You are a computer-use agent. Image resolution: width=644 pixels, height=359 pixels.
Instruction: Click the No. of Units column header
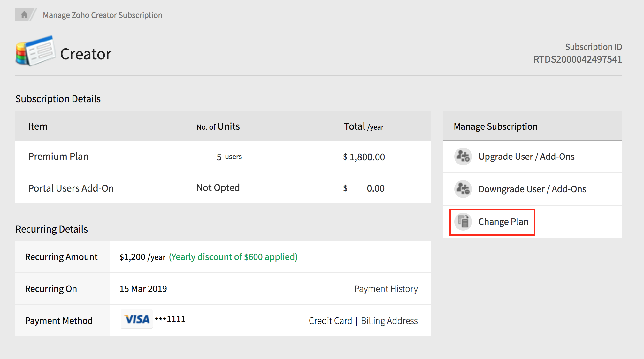click(x=218, y=126)
